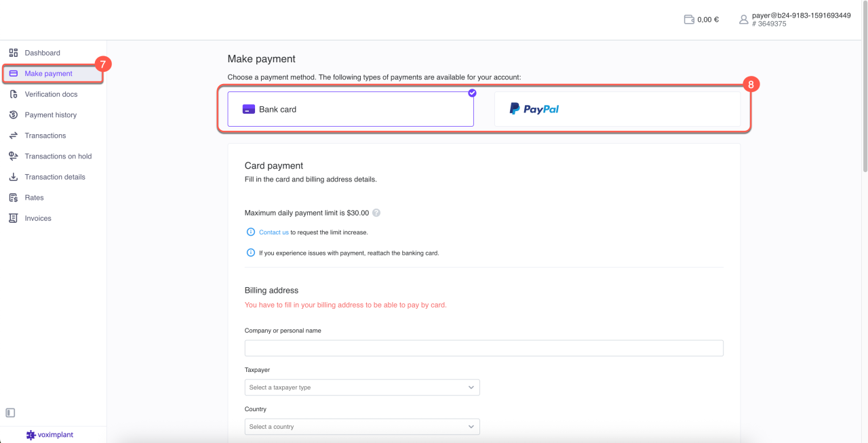Click the Transactions on hold icon
868x443 pixels.
[x=13, y=156]
